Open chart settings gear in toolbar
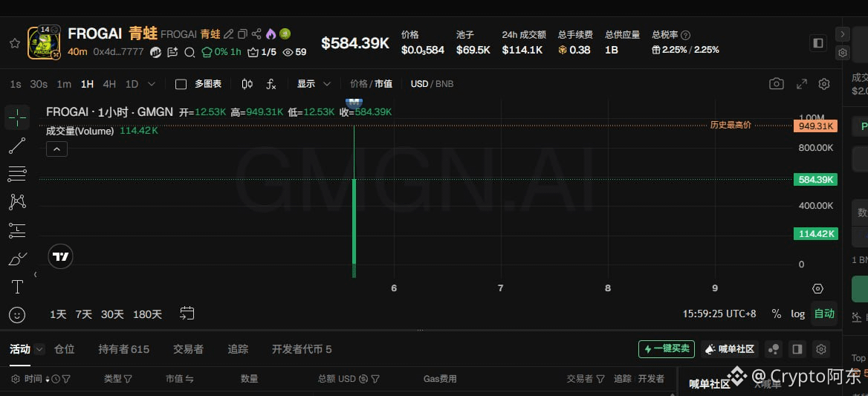The image size is (868, 396). [823, 83]
